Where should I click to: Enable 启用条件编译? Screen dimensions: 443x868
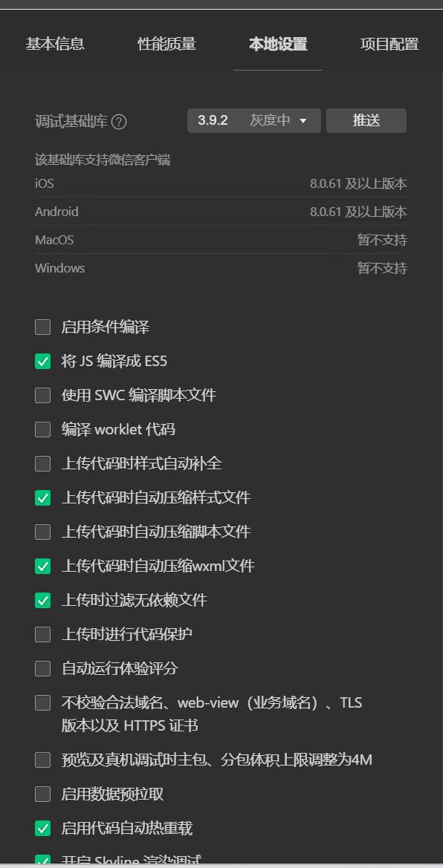pyautogui.click(x=42, y=327)
